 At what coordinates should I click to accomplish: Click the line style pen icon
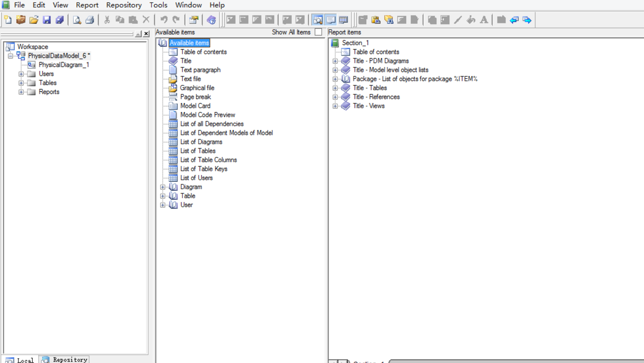click(x=458, y=20)
